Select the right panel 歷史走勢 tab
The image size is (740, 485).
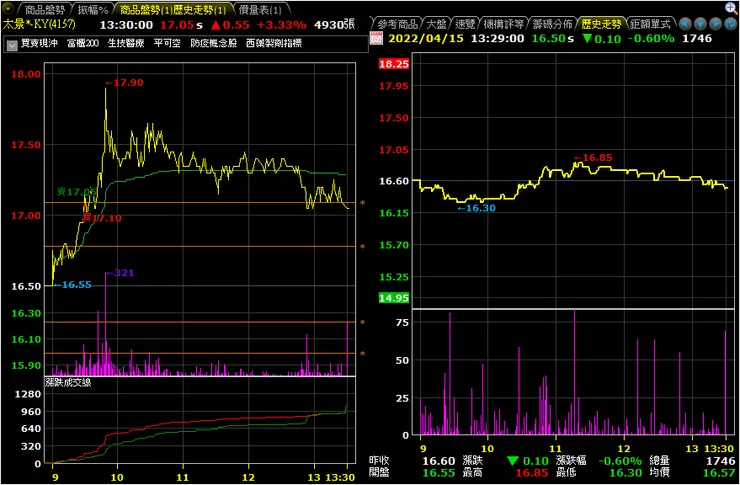pos(600,24)
